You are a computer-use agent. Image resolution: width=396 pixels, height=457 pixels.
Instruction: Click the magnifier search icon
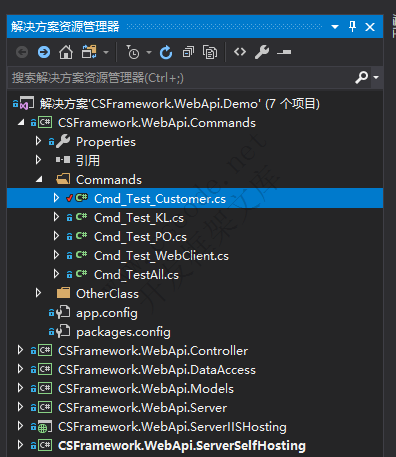362,77
